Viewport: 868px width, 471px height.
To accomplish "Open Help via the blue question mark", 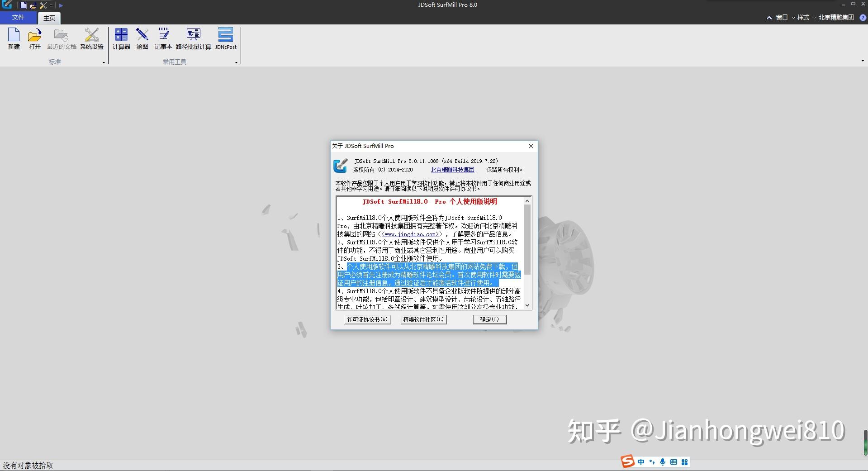I will point(863,18).
